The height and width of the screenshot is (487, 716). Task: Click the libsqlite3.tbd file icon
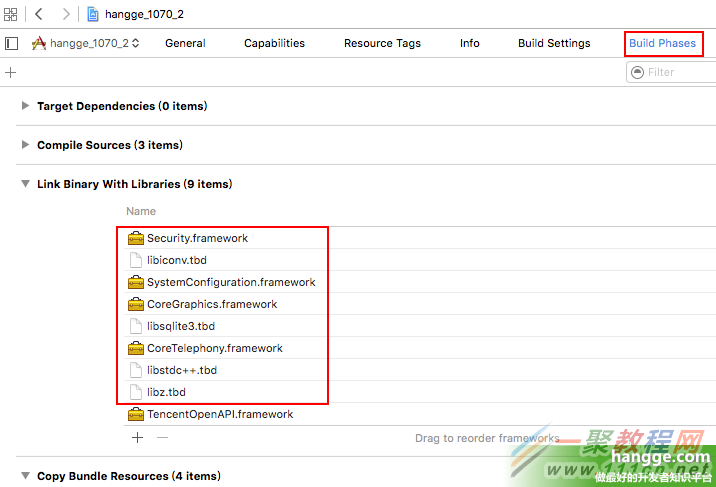[x=136, y=326]
